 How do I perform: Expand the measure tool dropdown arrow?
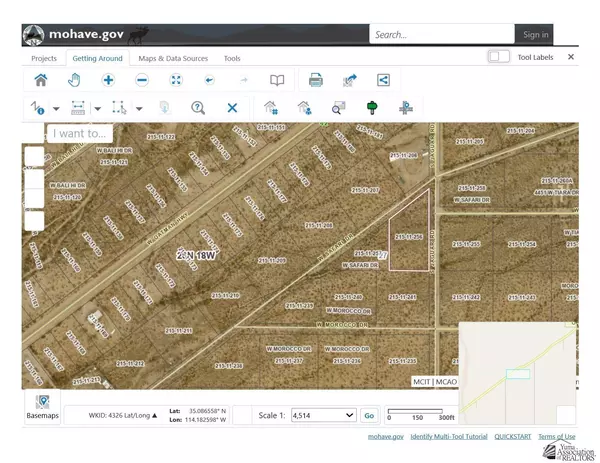97,108
